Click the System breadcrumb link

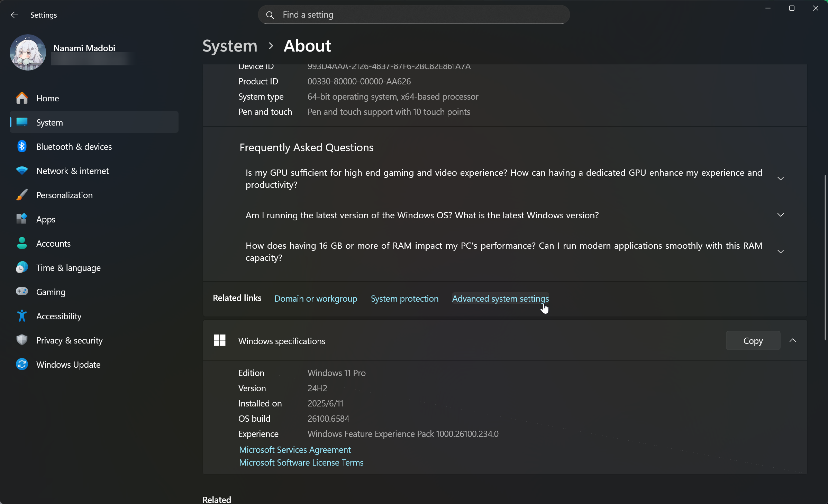[230, 46]
